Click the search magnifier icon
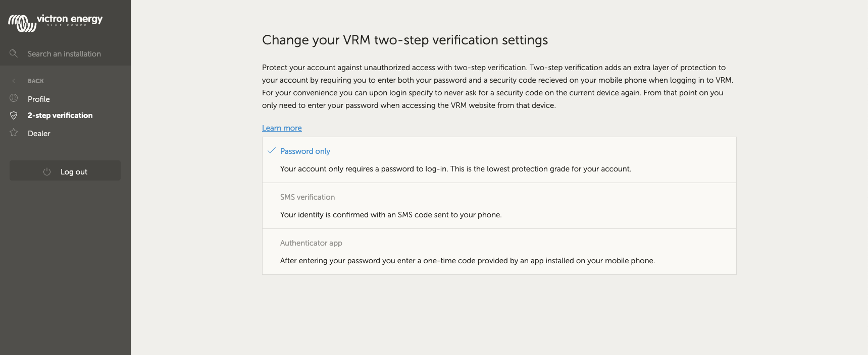 [14, 53]
